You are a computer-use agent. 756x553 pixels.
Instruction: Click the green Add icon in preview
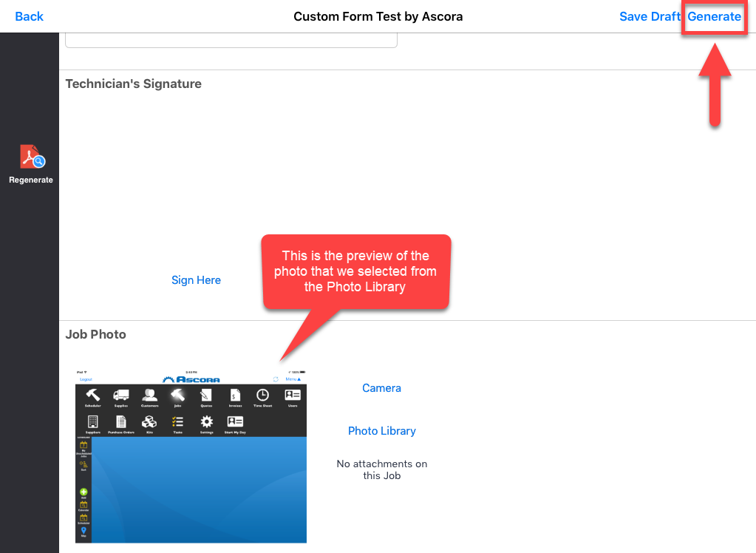[84, 492]
